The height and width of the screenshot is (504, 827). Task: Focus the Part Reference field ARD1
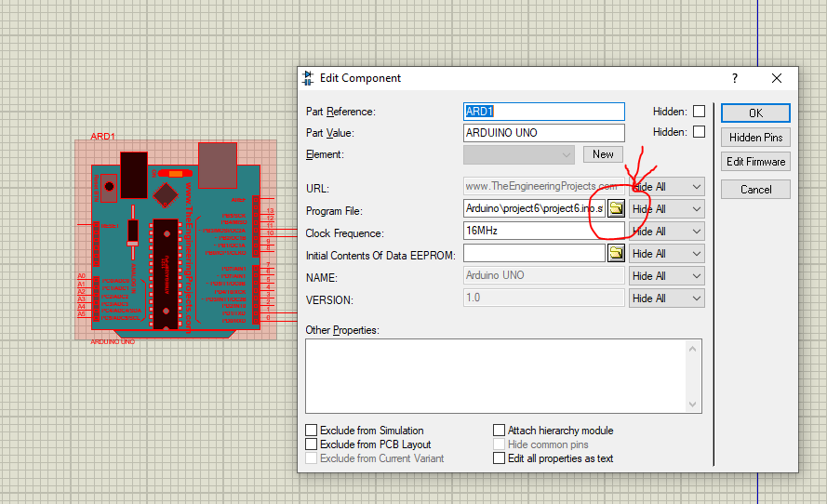tap(544, 112)
